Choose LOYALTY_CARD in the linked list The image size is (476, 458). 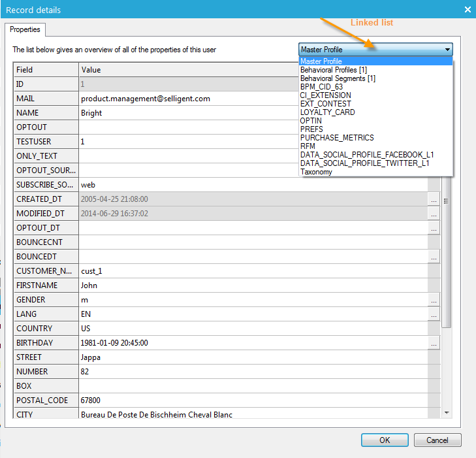point(327,112)
